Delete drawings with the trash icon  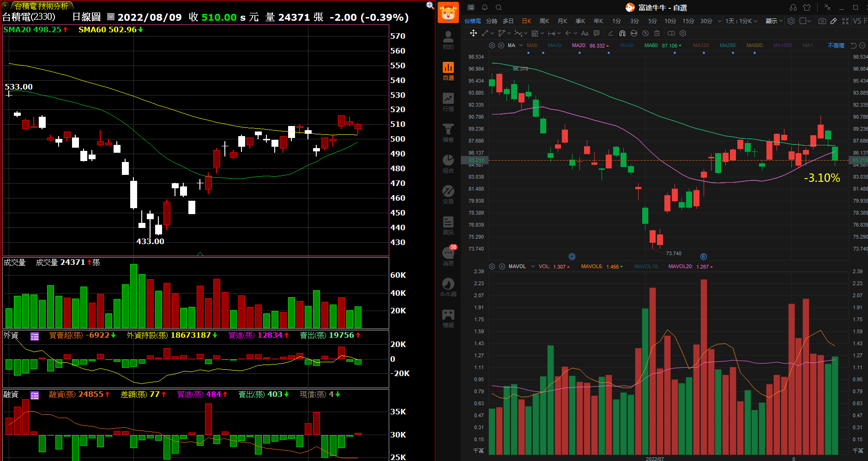point(657,33)
